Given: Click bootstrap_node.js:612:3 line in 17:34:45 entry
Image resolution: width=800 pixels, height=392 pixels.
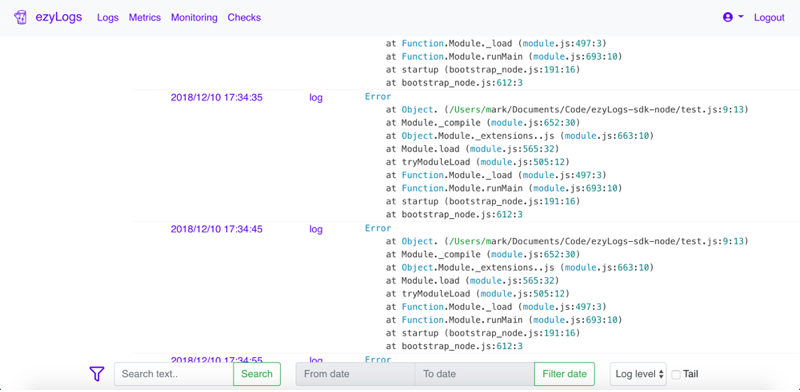Looking at the screenshot, I should (x=454, y=347).
